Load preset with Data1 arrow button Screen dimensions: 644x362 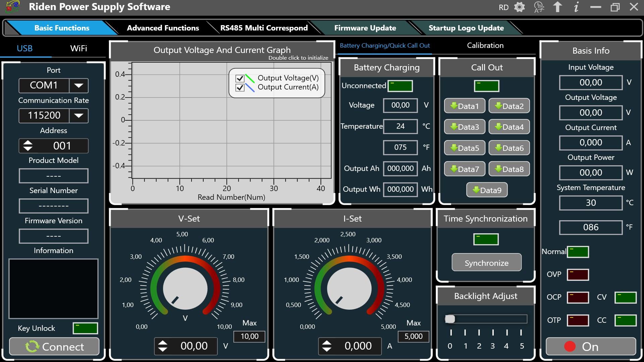pyautogui.click(x=465, y=106)
